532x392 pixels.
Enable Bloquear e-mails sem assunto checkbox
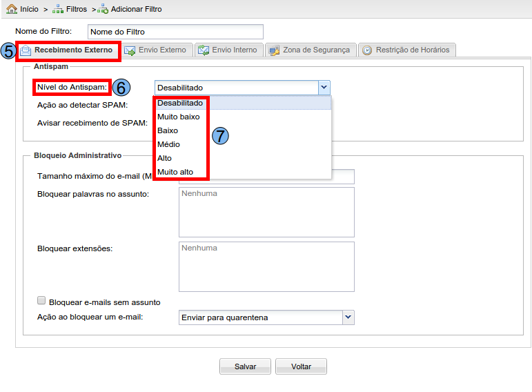[x=41, y=301]
